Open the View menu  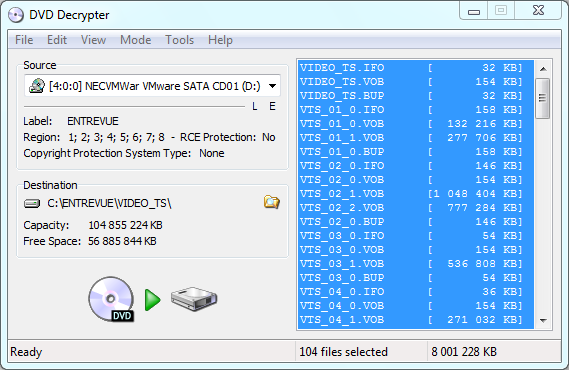93,40
